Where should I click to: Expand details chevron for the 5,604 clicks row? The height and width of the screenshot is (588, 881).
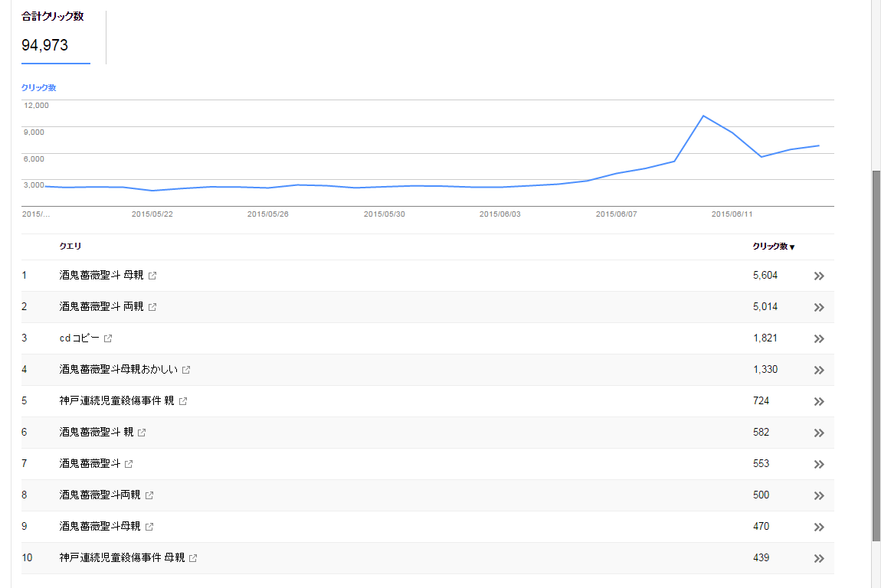[x=819, y=276]
